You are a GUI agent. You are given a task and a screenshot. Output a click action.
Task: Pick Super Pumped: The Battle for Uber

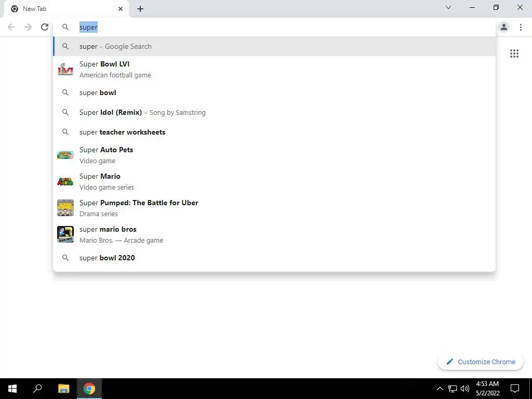(x=274, y=208)
